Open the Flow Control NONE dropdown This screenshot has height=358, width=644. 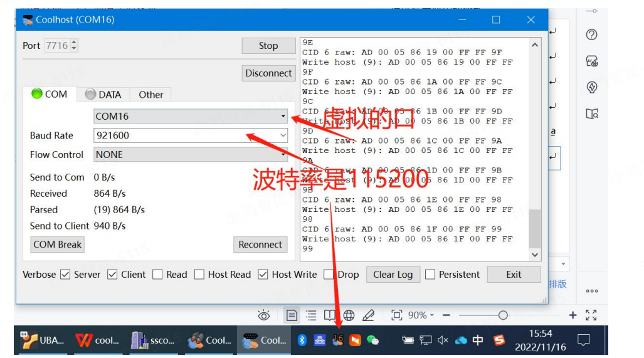(191, 155)
